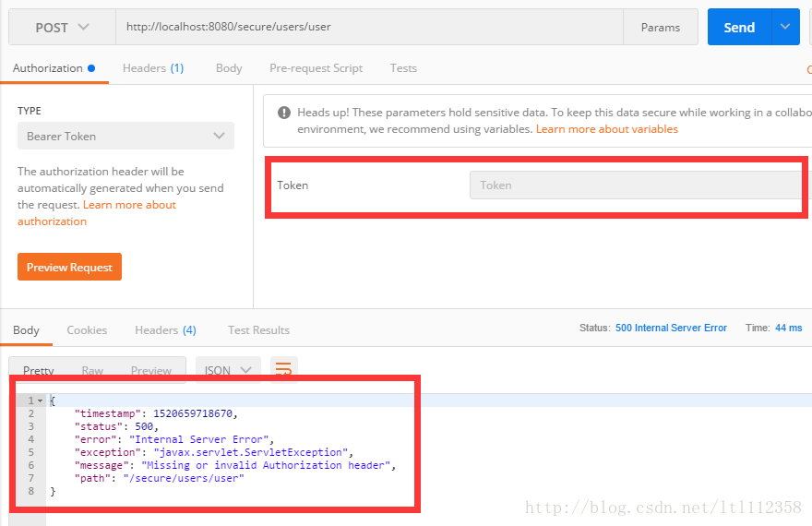The image size is (812, 526).
Task: Open the Bearer Token type dropdown
Action: point(125,137)
